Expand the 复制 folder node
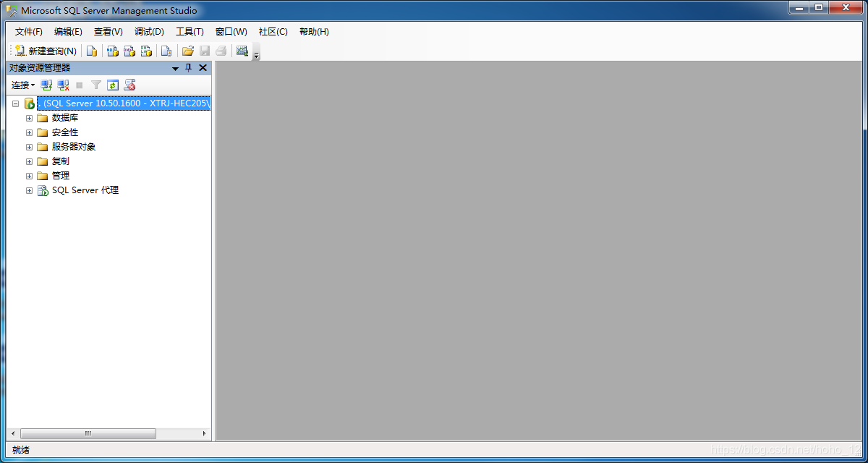Screen dimensions: 868x463 (x=30, y=161)
